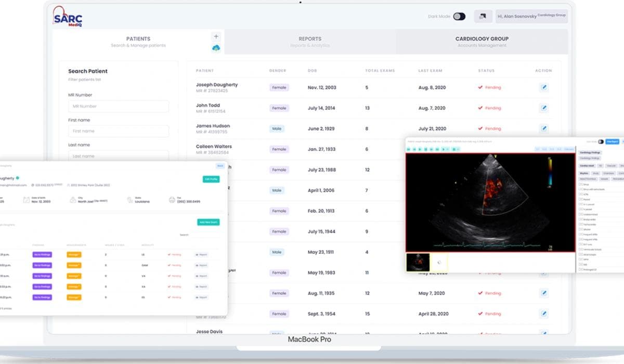The height and width of the screenshot is (364, 624).
Task: Click the cloud upload icon below the plus
Action: coord(216,48)
